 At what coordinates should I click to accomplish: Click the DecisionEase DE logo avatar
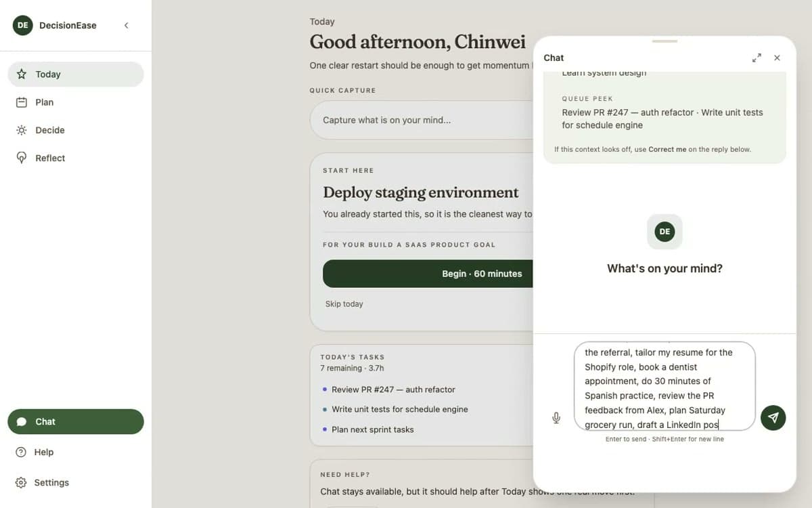tap(23, 25)
